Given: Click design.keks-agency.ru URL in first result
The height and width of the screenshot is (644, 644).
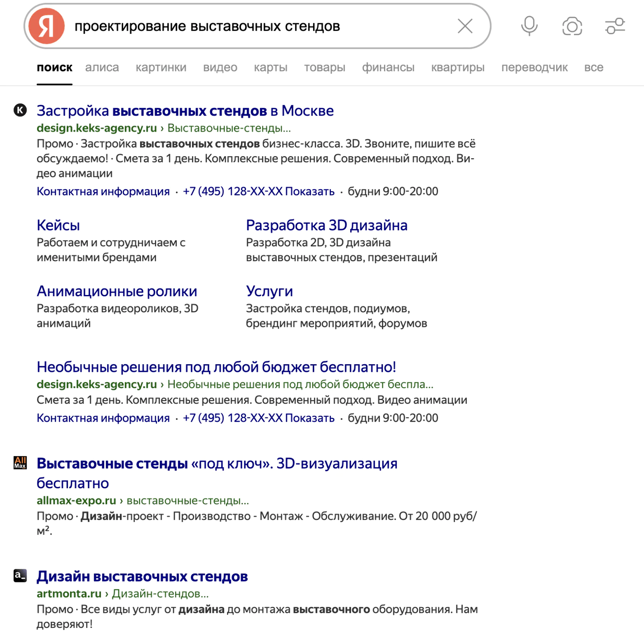Looking at the screenshot, I should tap(97, 128).
